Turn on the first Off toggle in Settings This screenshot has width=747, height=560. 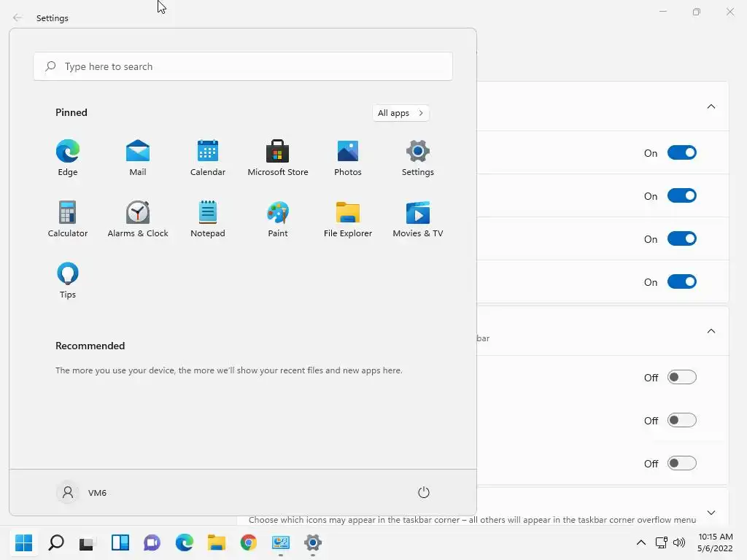click(682, 377)
